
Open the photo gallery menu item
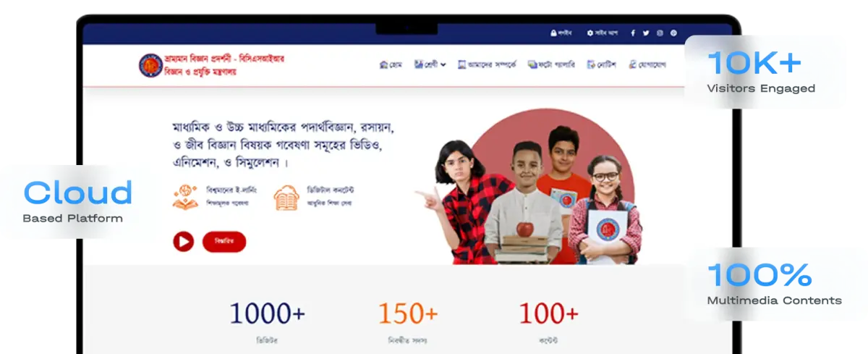552,64
